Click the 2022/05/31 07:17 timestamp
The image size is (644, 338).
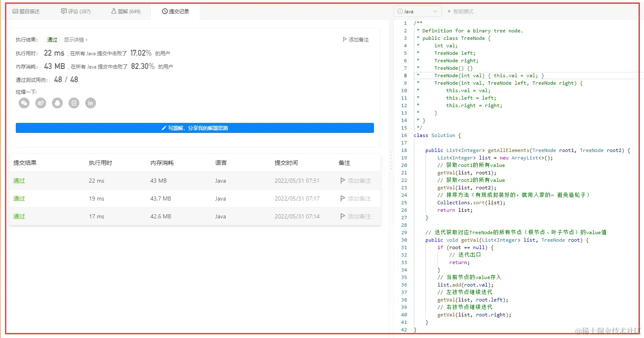pos(297,198)
